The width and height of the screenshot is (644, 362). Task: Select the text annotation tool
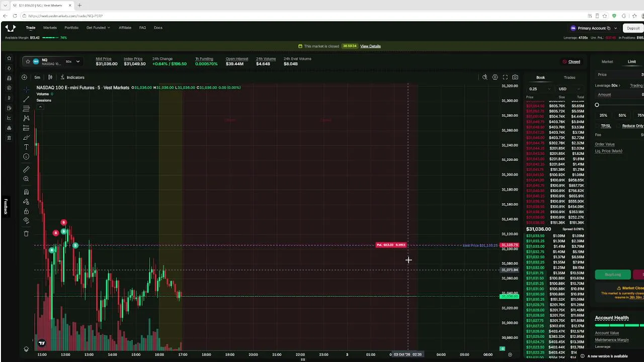click(26, 147)
